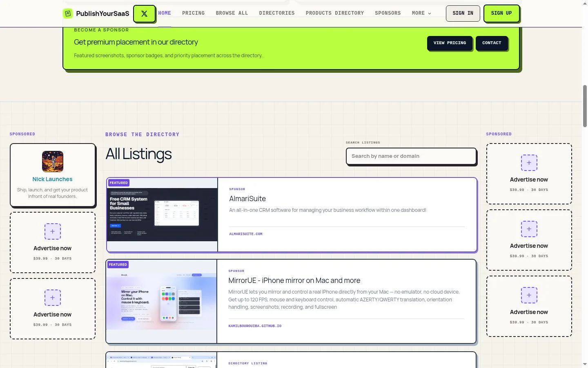This screenshot has width=588, height=368.
Task: Open MirrorUE - iPhone mirror listing title
Action: 294,280
